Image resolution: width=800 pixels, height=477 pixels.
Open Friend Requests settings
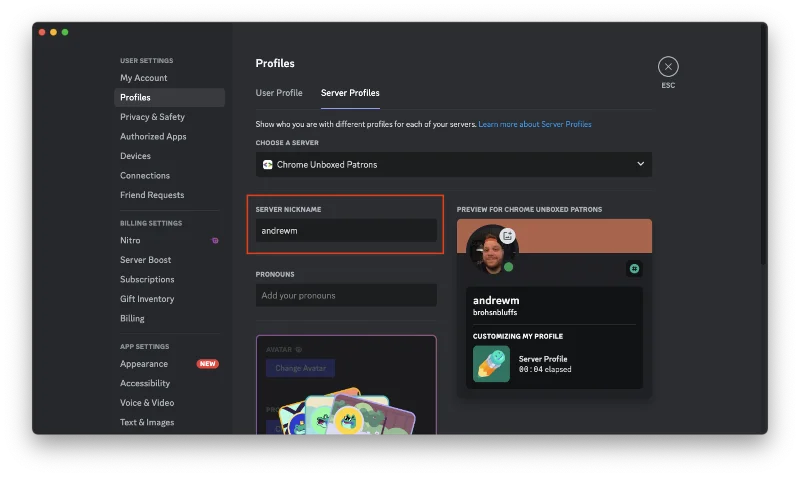pyautogui.click(x=169, y=195)
